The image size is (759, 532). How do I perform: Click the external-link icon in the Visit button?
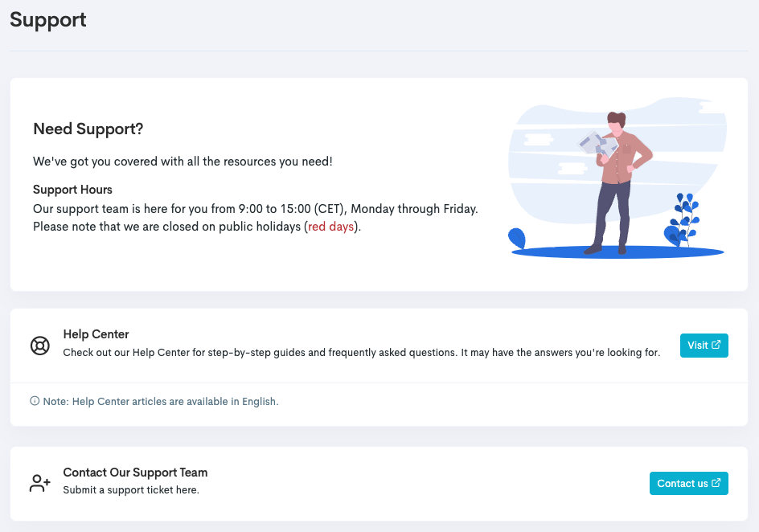coord(716,346)
